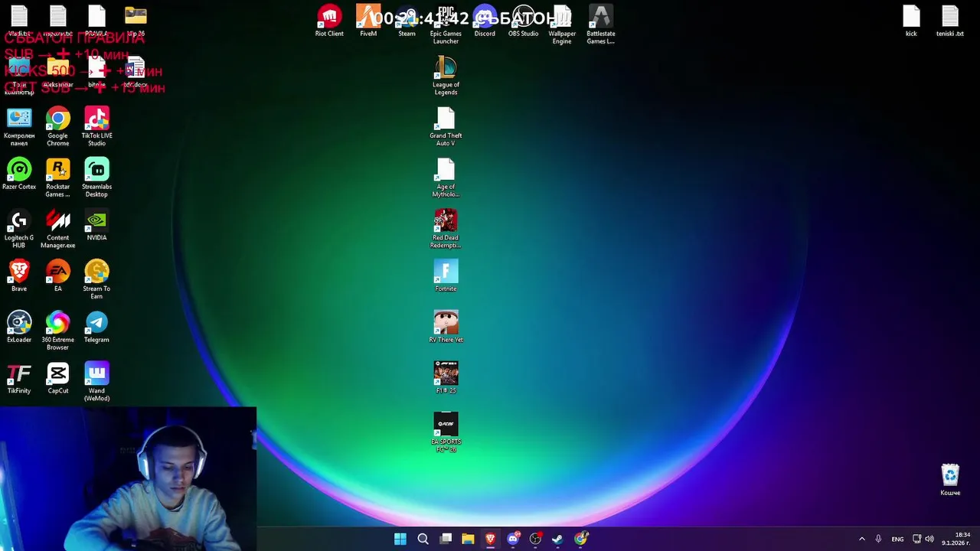Viewport: 980px width, 551px height.
Task: Switch to OBS Studio in the taskbar
Action: tap(535, 539)
